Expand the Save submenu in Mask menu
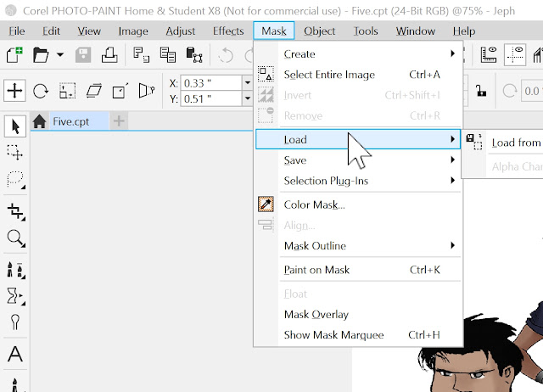Screen dimensions: 543x392 click(358, 160)
